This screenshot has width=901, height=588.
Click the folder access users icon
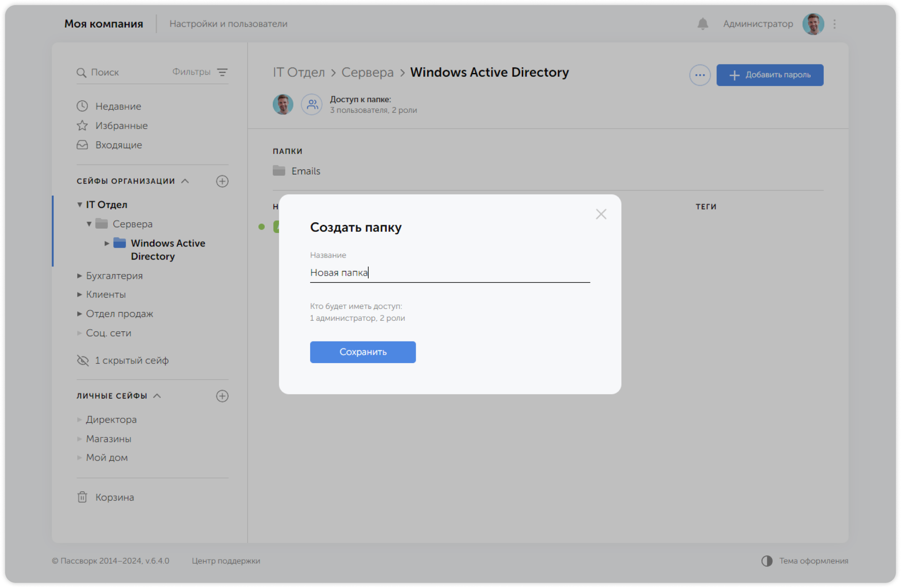(x=312, y=104)
